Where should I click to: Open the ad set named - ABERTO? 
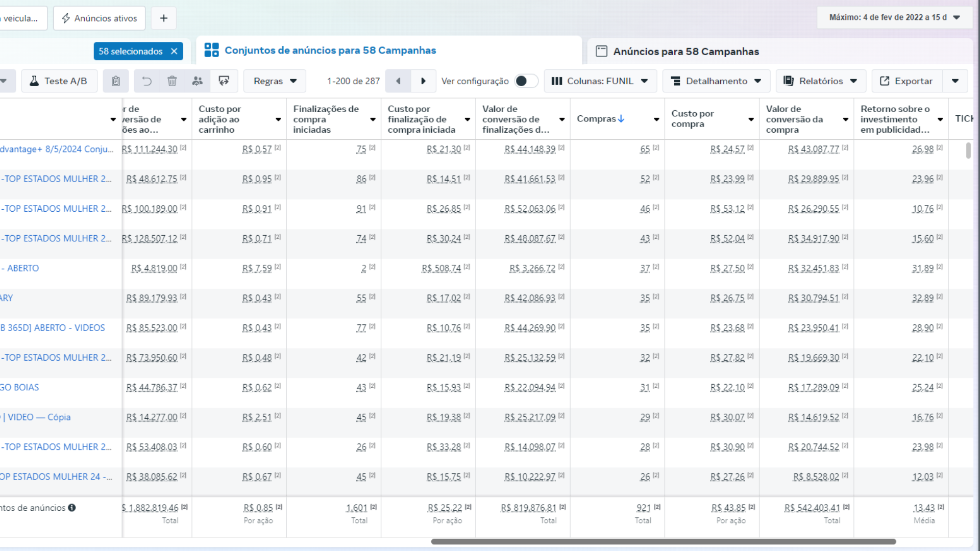coord(20,268)
